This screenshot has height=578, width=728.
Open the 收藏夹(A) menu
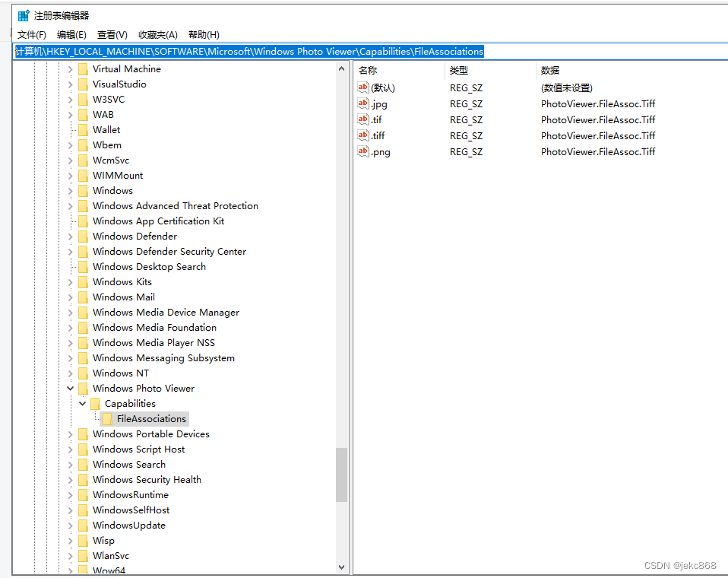coord(158,35)
